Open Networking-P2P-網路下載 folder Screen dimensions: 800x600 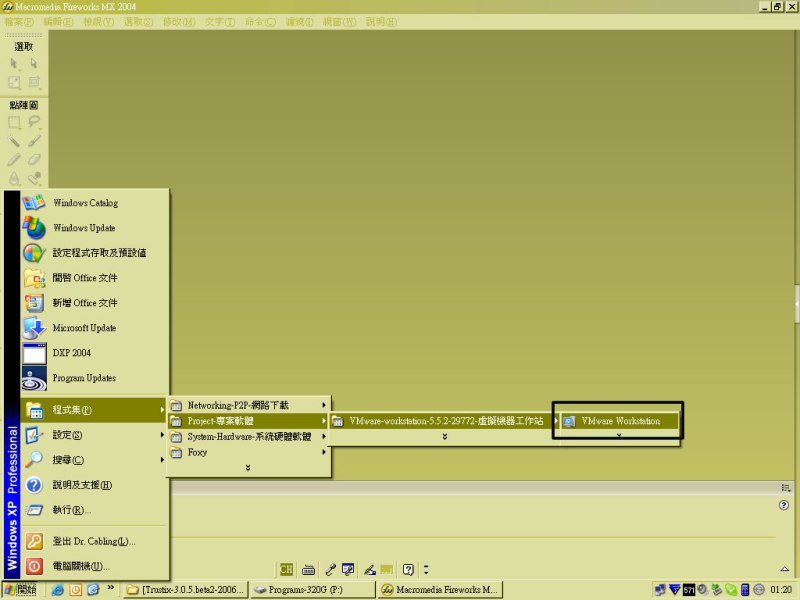pyautogui.click(x=248, y=405)
